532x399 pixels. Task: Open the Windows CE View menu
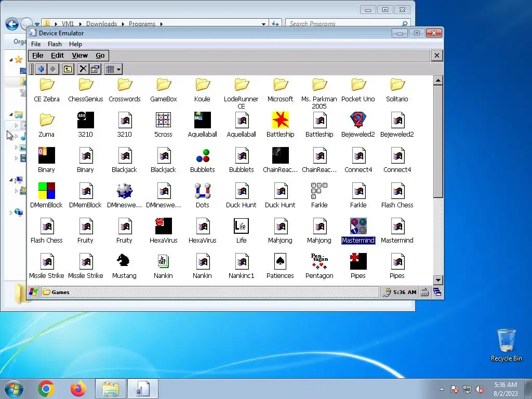79,55
